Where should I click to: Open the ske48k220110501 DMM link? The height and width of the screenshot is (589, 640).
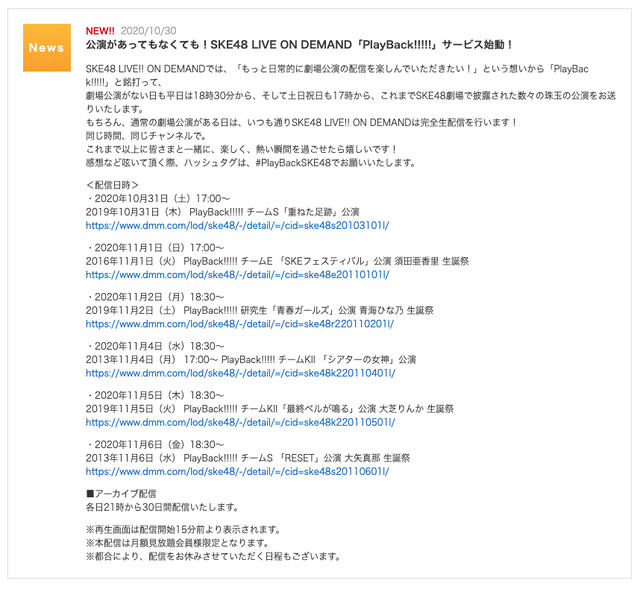240,422
